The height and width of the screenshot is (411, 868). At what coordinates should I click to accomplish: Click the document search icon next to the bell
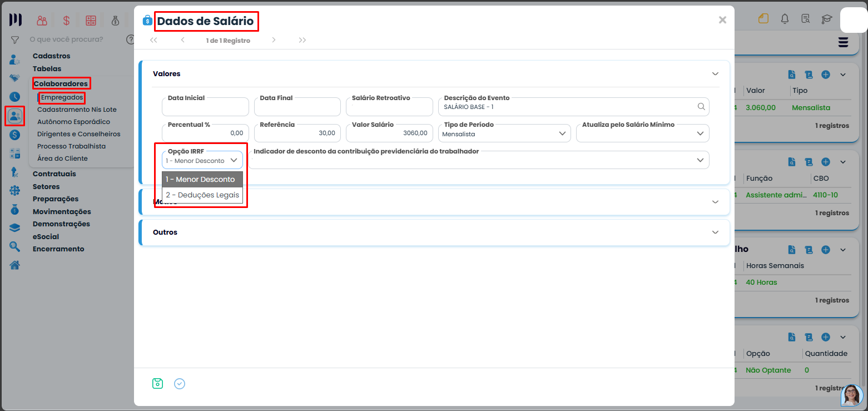point(806,19)
